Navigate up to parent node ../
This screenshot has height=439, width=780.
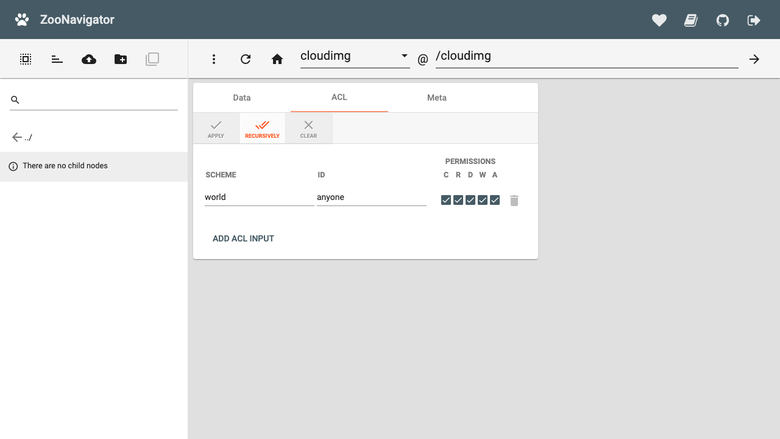pos(22,137)
